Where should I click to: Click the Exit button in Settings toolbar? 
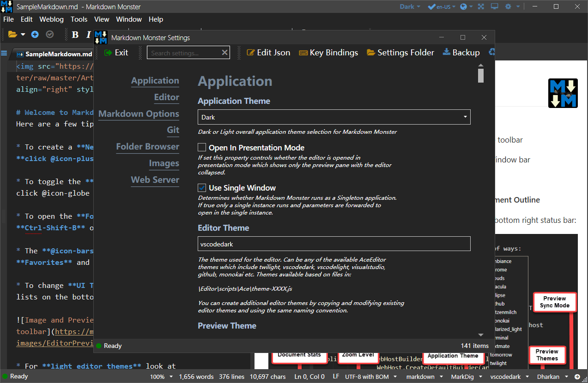tap(116, 53)
